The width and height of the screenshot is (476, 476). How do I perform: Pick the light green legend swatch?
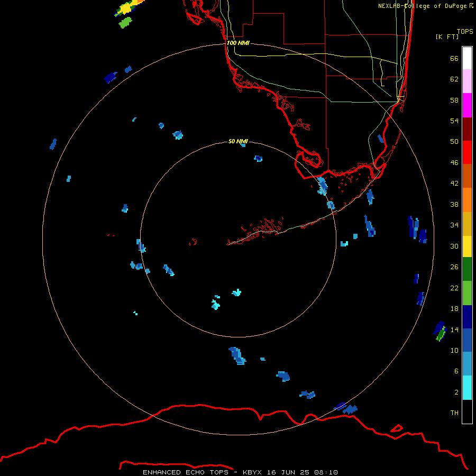pyautogui.click(x=467, y=293)
